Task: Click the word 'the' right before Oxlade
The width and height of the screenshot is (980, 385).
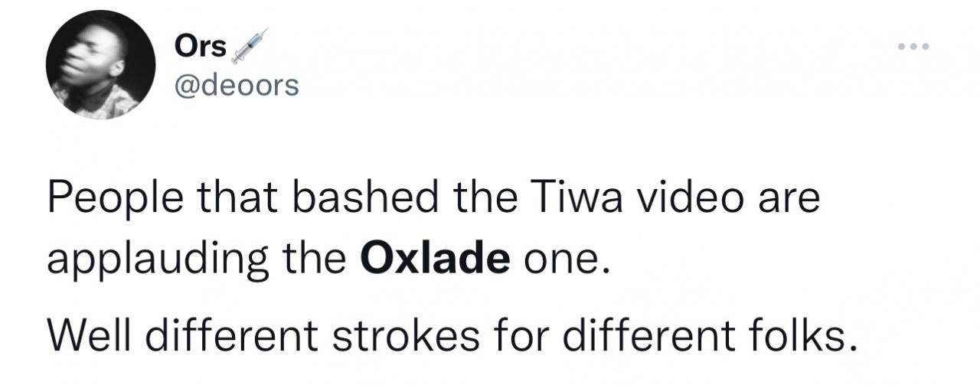Action: 312,260
